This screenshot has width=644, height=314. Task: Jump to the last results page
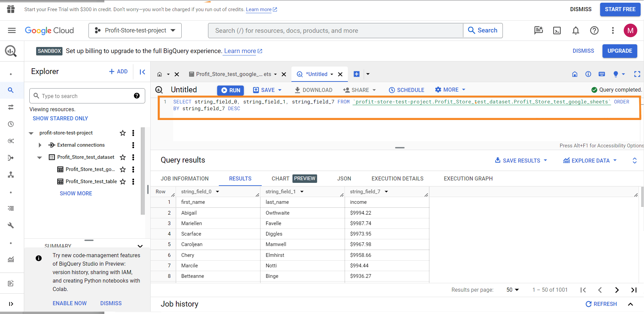click(x=634, y=290)
